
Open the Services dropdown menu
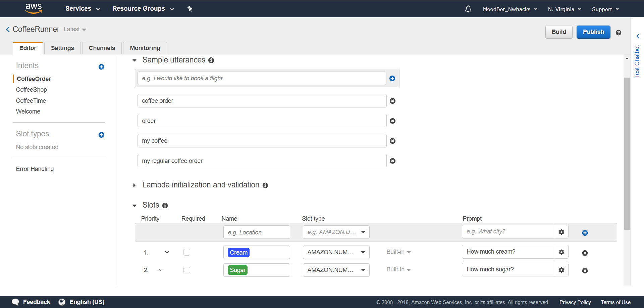click(x=83, y=9)
